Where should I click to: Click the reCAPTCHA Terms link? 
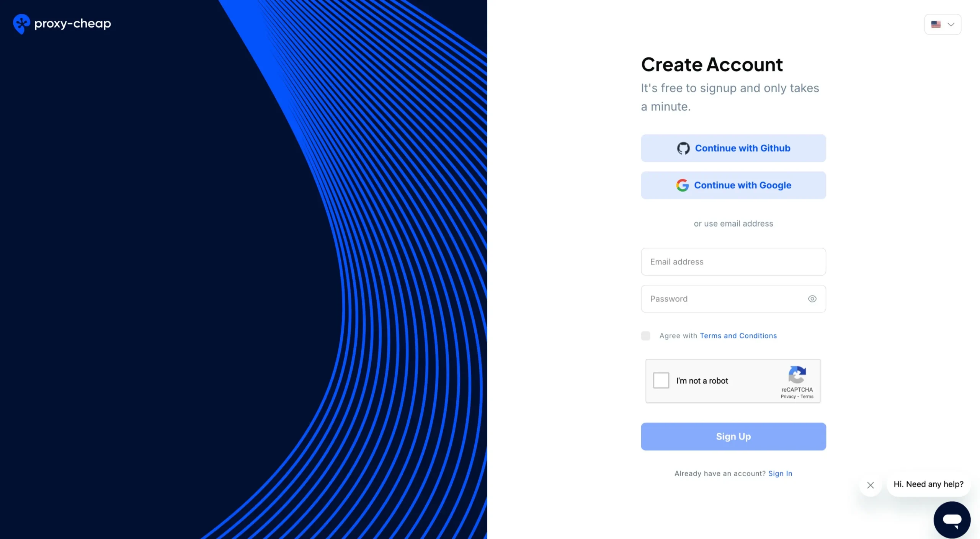coord(806,396)
